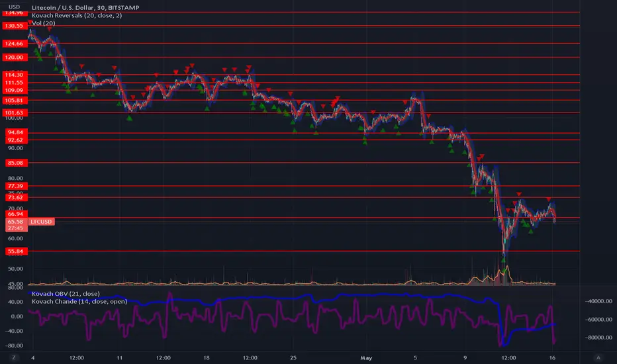Click the 11 date label on the time axis
The height and width of the screenshot is (364, 617).
pos(119,357)
